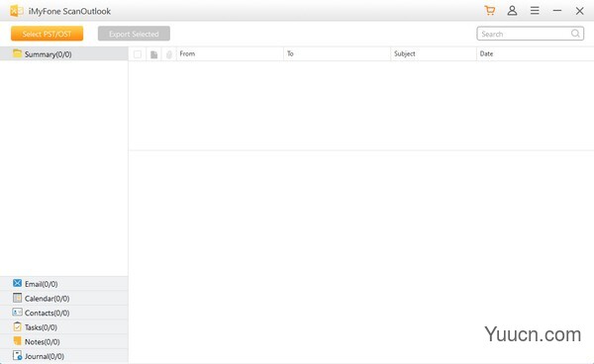The width and height of the screenshot is (594, 364).
Task: Click the Tasks clipboard icon
Action: (17, 326)
